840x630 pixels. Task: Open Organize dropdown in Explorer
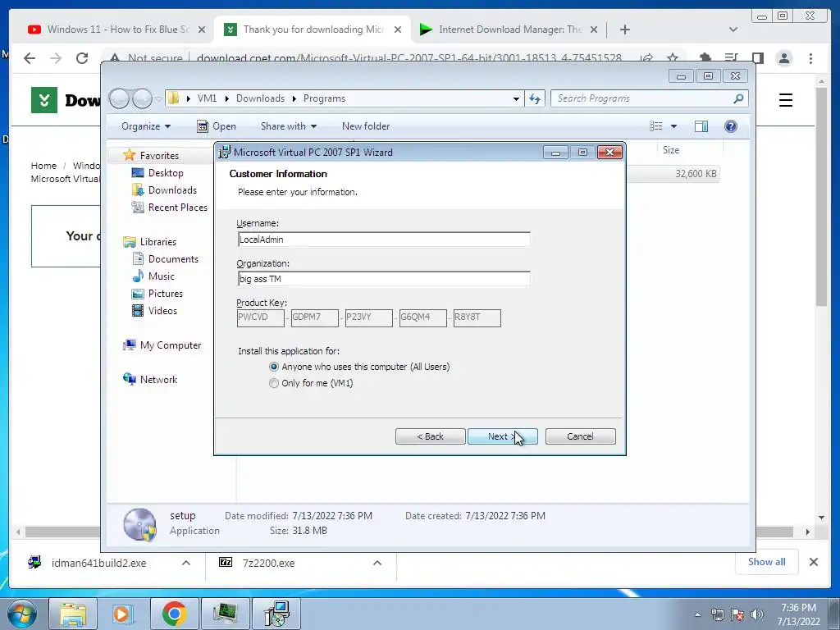click(146, 126)
